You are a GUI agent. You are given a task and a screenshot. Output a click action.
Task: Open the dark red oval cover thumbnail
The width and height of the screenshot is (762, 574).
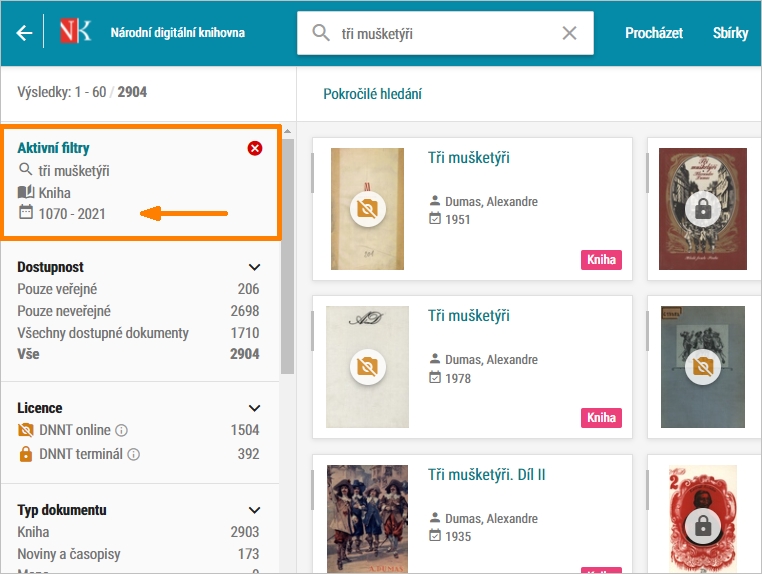coord(703,209)
